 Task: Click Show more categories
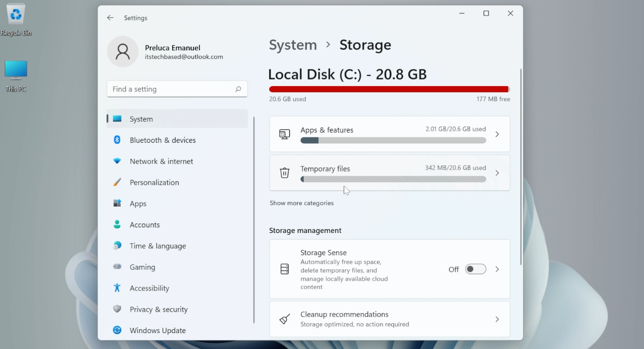coord(301,203)
